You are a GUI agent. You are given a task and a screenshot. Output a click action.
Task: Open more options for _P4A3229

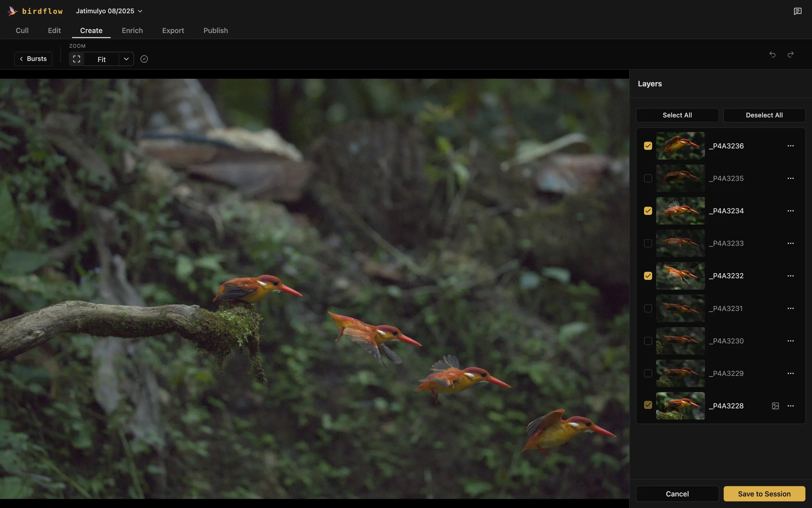coord(791,373)
